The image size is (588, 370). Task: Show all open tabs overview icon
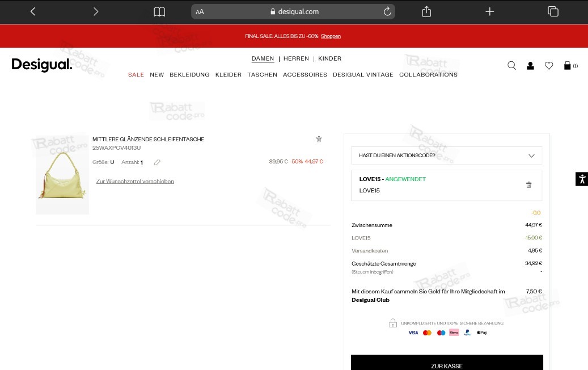coord(553,11)
